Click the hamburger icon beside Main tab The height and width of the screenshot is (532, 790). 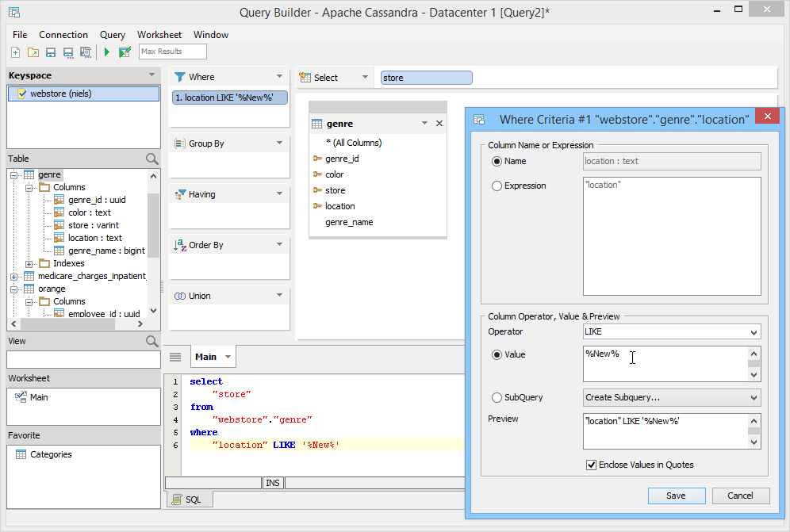175,358
